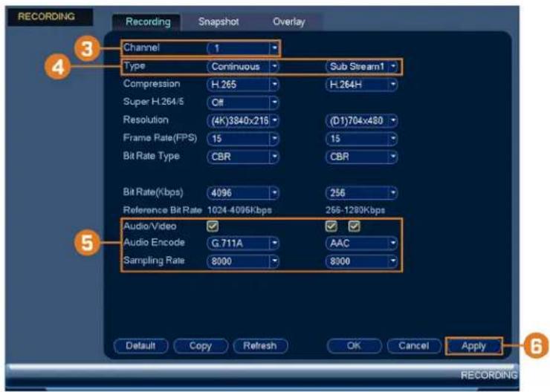Click the RECORDING status text at bottom right
The image size is (550, 392).
488,375
